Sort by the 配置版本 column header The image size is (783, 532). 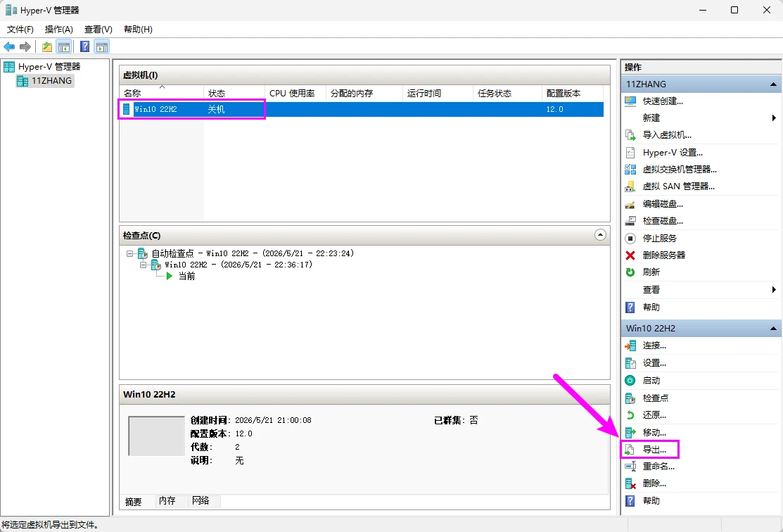(572, 94)
